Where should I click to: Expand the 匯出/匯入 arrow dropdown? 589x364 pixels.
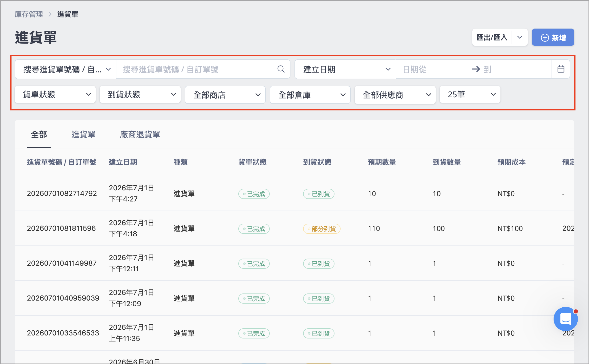520,37
